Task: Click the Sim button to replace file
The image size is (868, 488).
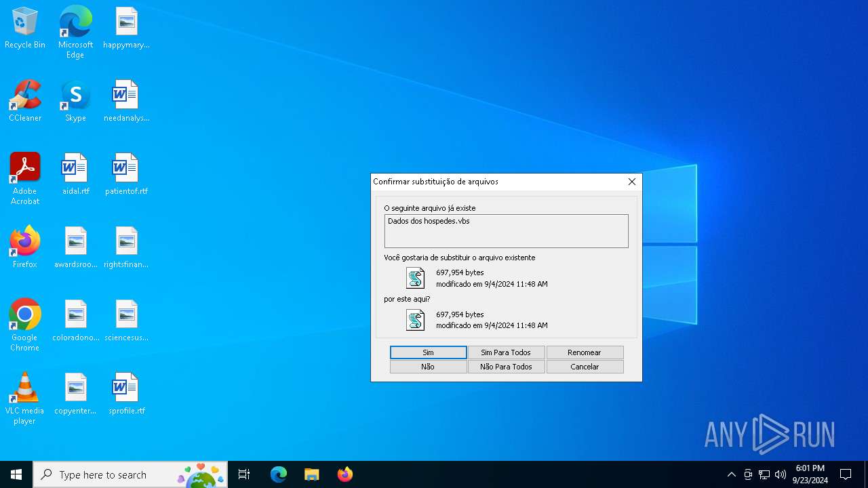Action: (429, 352)
